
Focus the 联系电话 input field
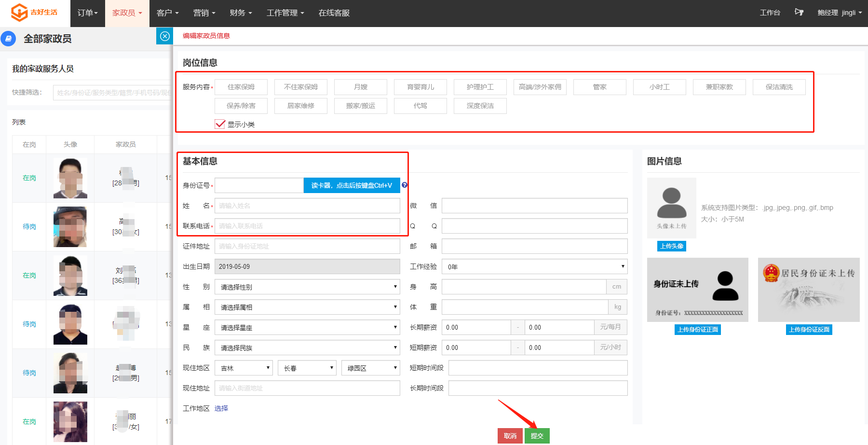point(307,226)
